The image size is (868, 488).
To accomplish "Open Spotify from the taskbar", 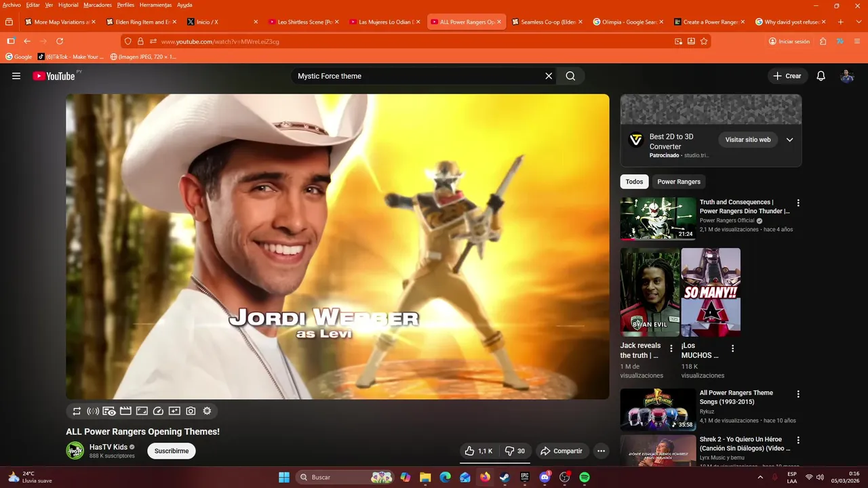I will coord(585,477).
